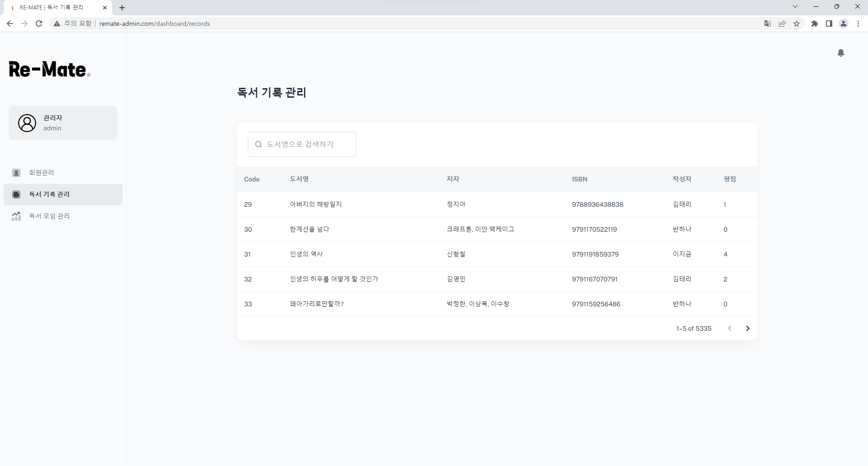Bookmark this page with star icon
Image resolution: width=868 pixels, height=466 pixels.
pyautogui.click(x=797, y=24)
